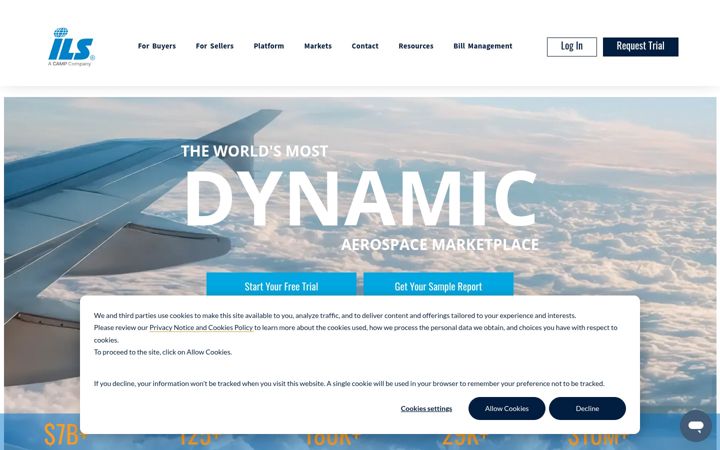Click 'AEROSPACE MARKETPLACE' text
720x450 pixels.
point(440,245)
